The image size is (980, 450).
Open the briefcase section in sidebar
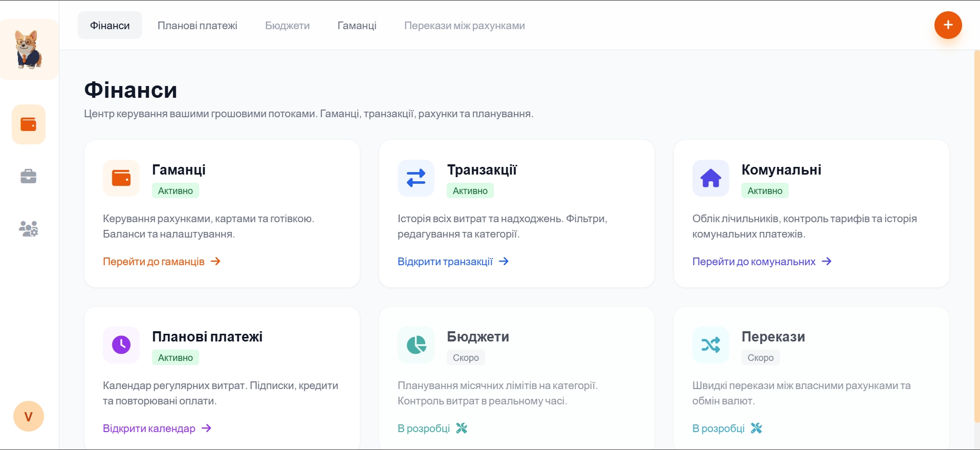pyautogui.click(x=29, y=177)
